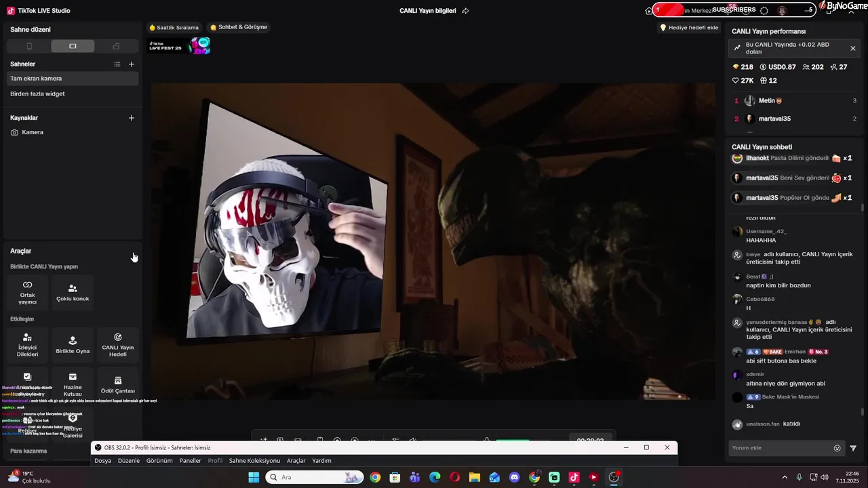Open the Sohbet & Görüşme tab
The width and height of the screenshot is (868, 488).
pos(239,28)
